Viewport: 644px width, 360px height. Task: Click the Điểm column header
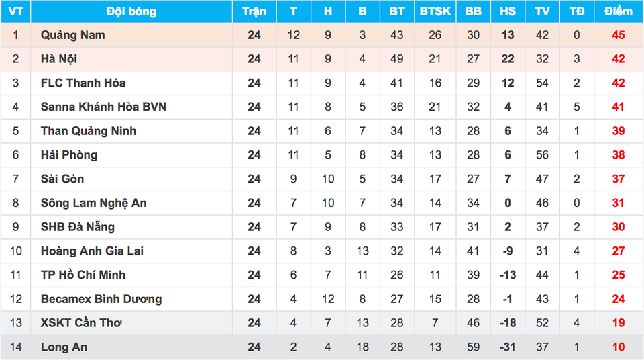tap(618, 11)
